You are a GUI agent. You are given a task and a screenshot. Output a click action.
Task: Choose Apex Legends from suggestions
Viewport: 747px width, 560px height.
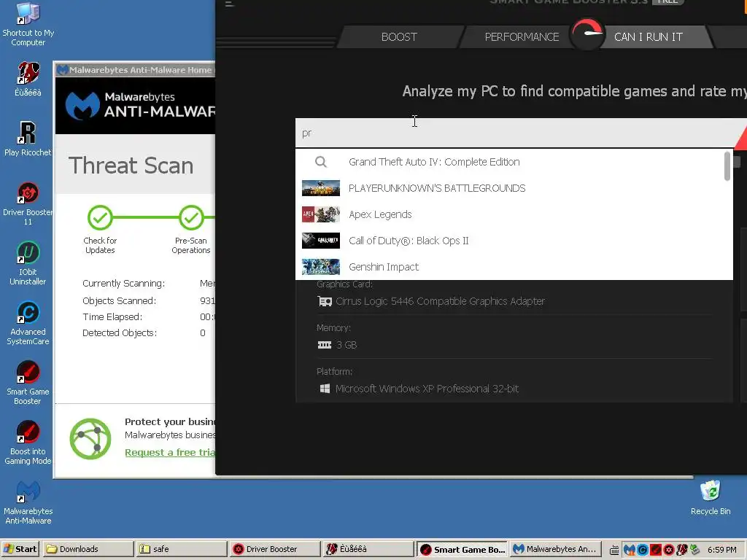pyautogui.click(x=510, y=214)
